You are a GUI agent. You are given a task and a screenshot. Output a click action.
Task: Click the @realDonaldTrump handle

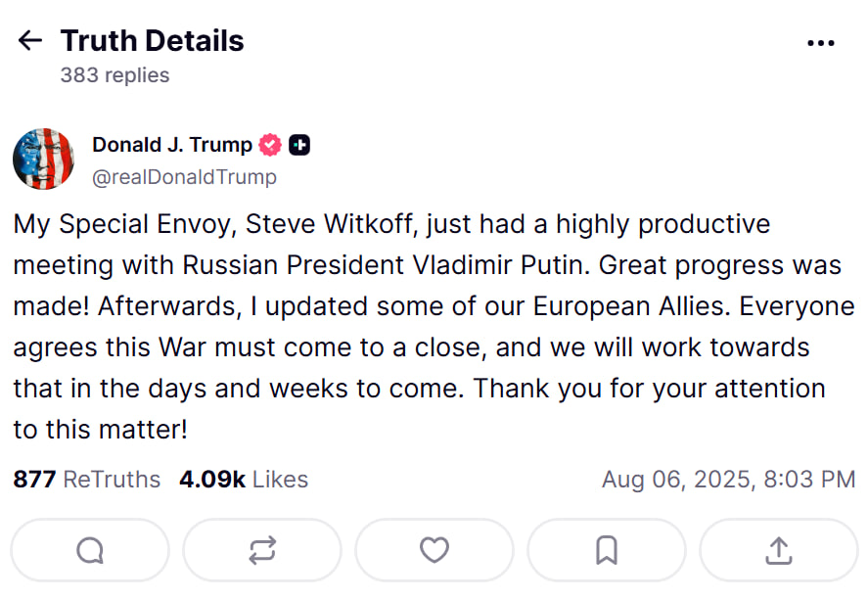[x=184, y=177]
